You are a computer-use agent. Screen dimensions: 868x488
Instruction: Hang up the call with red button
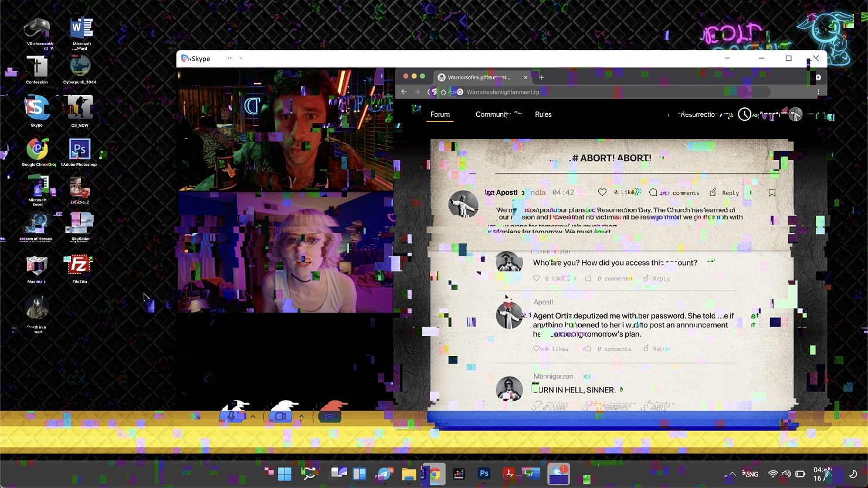click(330, 416)
